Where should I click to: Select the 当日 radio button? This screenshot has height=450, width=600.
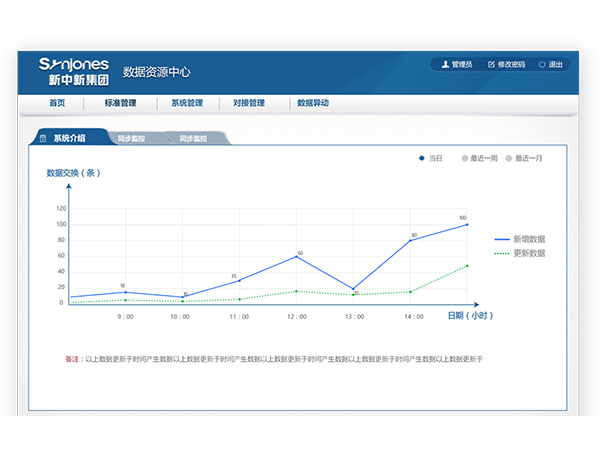click(x=422, y=158)
